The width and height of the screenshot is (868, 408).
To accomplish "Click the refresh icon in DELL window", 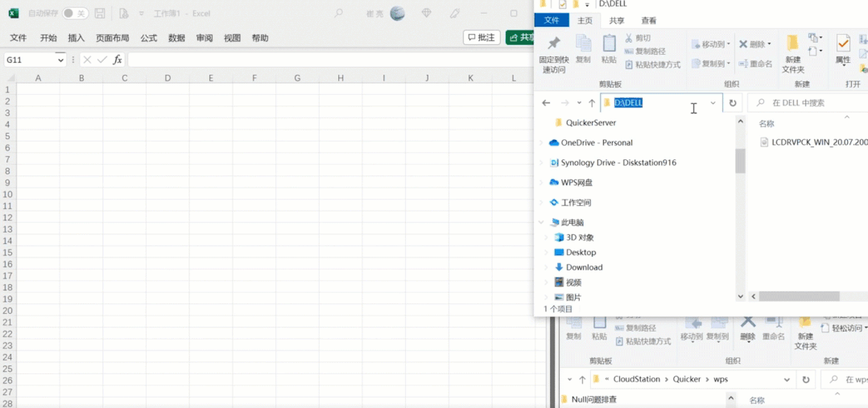I will click(x=733, y=103).
